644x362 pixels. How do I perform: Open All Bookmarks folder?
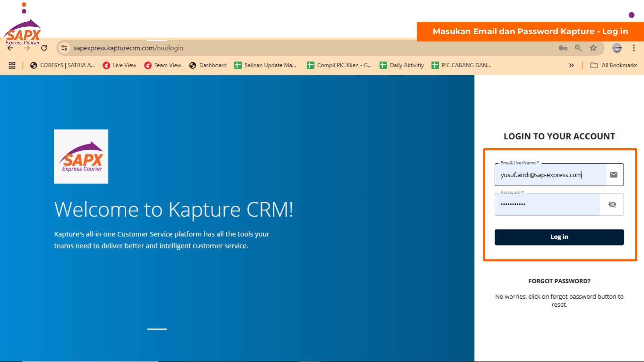pos(614,65)
